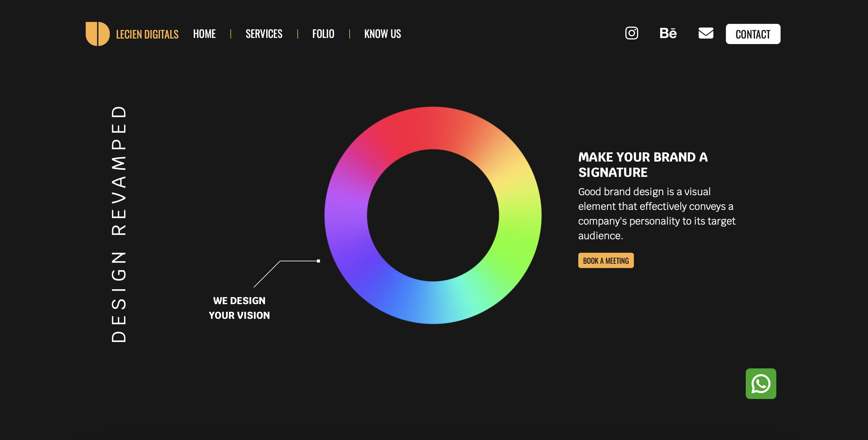
Task: Click the vertical DESIGN REVAMPED text
Action: (x=119, y=224)
